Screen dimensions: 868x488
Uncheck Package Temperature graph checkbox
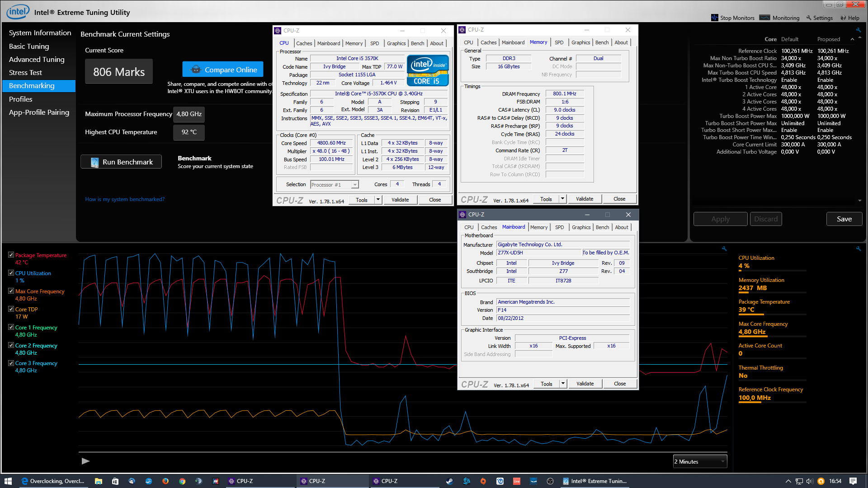11,255
